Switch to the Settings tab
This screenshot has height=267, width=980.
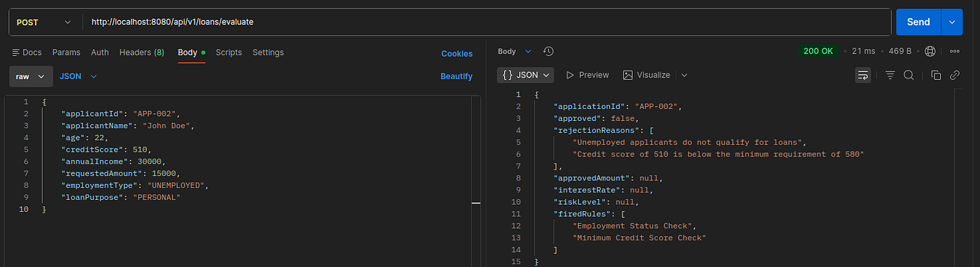pyautogui.click(x=268, y=52)
